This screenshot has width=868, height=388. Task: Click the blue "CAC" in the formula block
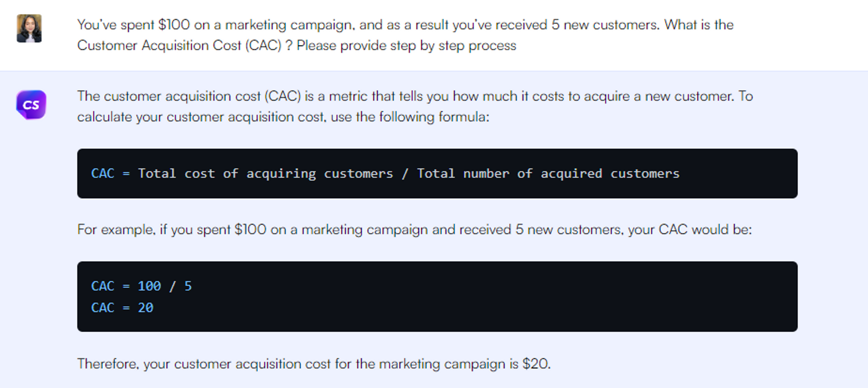[x=103, y=174]
